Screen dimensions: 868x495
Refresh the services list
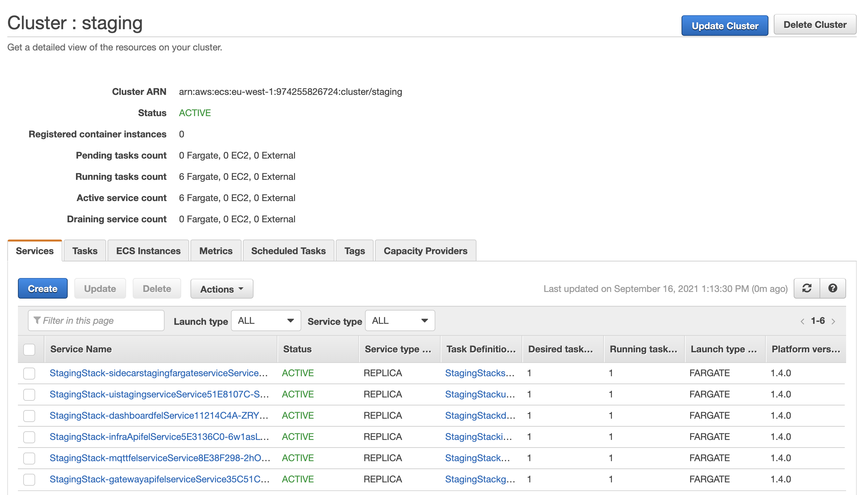pos(807,288)
